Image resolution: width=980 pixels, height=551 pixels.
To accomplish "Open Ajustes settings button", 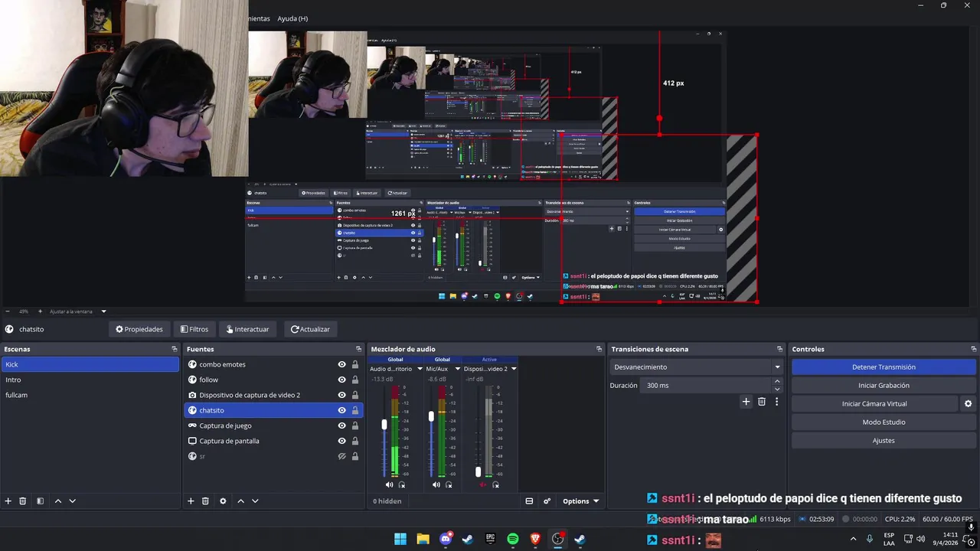I will click(884, 441).
